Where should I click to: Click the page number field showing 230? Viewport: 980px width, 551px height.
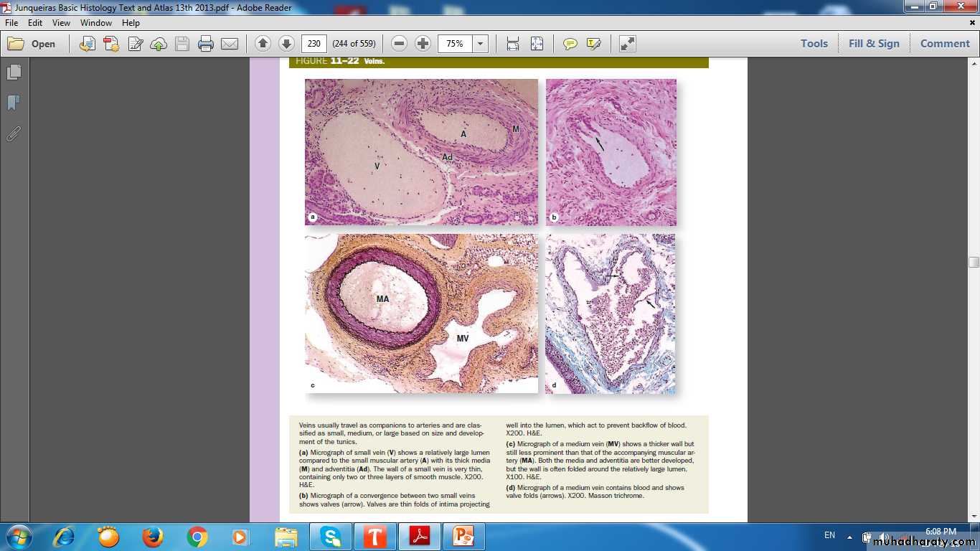pyautogui.click(x=314, y=44)
